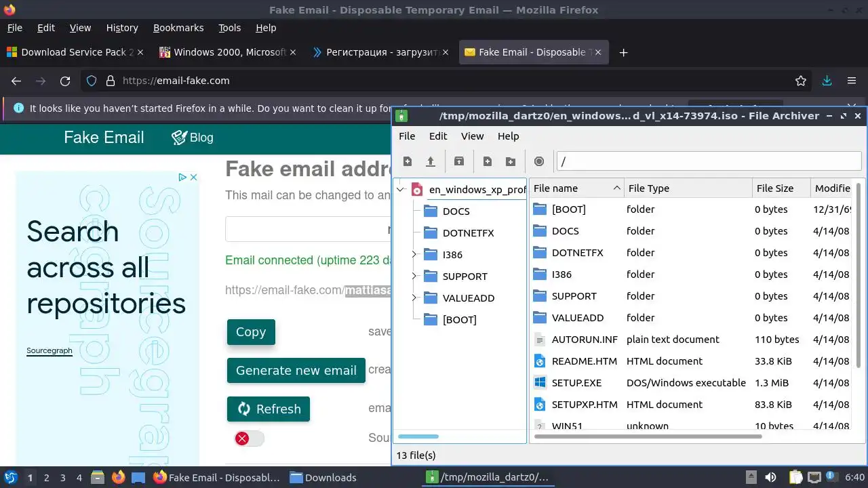Click the add folder toolbar icon
The width and height of the screenshot is (868, 488).
coord(511,161)
